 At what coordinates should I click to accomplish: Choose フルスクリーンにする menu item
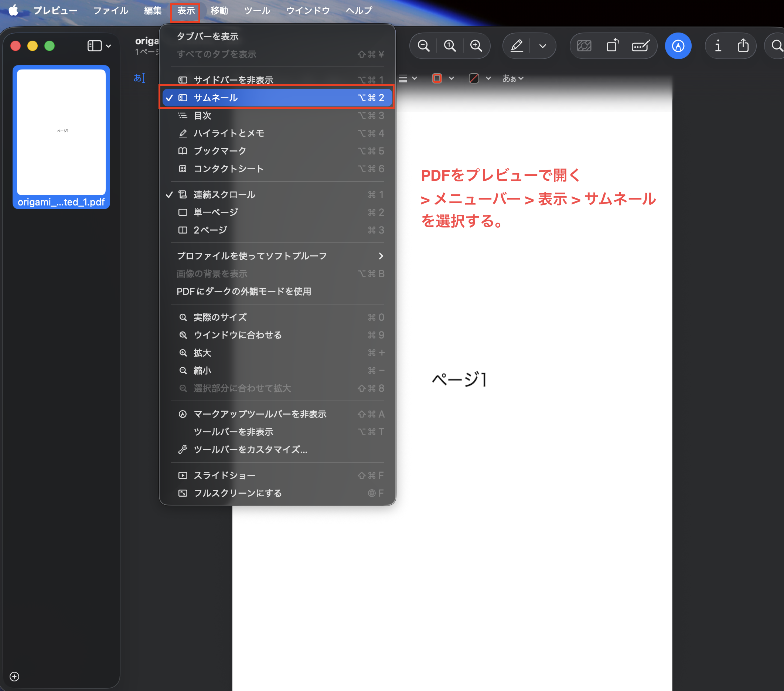277,493
